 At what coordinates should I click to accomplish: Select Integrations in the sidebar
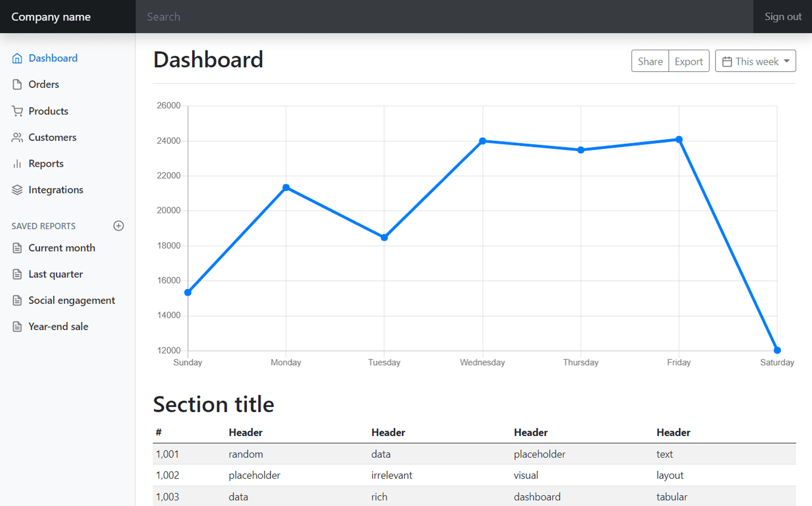[56, 190]
